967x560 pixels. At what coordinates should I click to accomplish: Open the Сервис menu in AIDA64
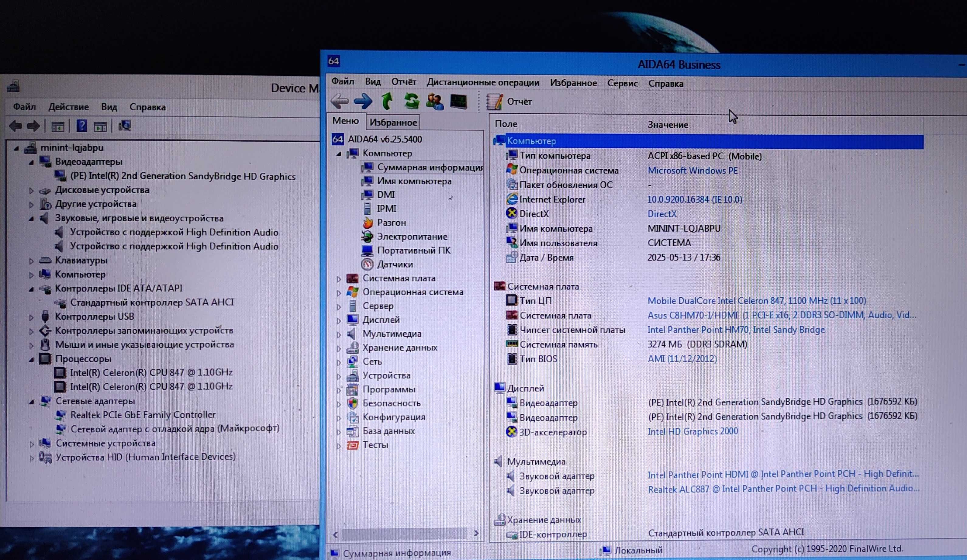[622, 83]
